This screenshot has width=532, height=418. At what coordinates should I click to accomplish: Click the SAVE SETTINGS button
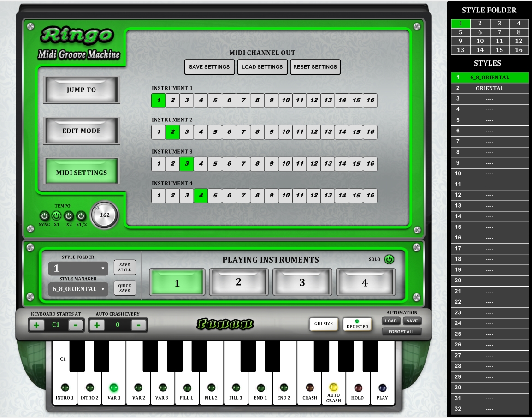click(x=209, y=67)
